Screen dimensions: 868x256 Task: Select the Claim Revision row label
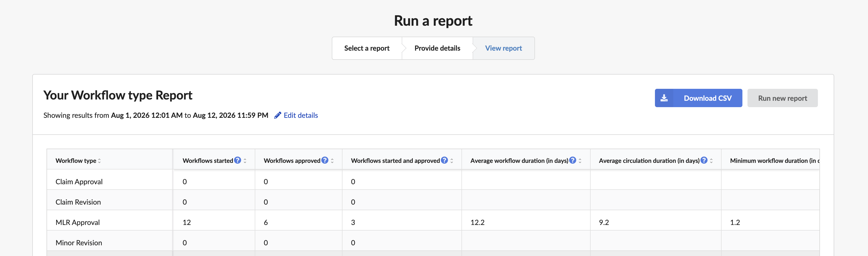(78, 202)
